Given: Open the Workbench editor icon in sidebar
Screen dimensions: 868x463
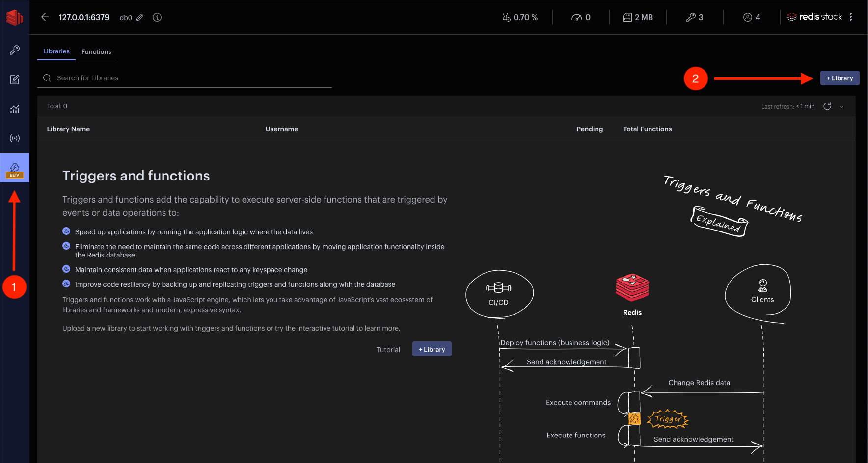Looking at the screenshot, I should (x=15, y=79).
